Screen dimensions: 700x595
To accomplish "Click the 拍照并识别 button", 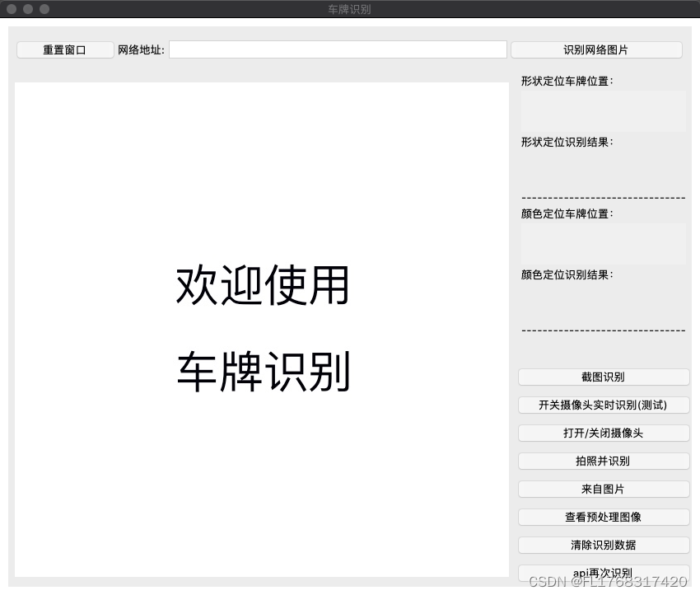I will pyautogui.click(x=604, y=461).
